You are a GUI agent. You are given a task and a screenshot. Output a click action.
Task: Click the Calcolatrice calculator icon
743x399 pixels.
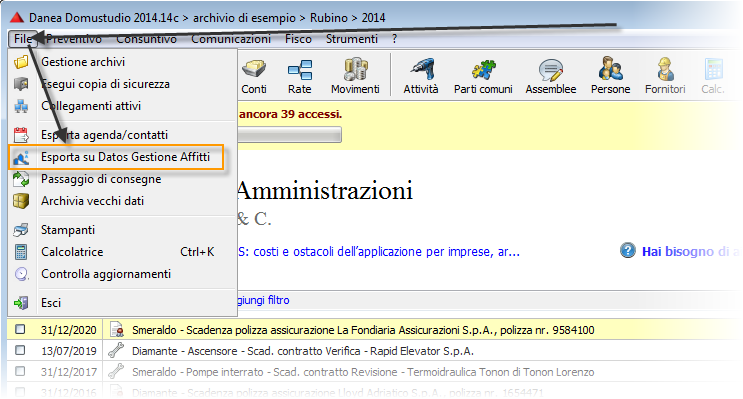point(21,252)
